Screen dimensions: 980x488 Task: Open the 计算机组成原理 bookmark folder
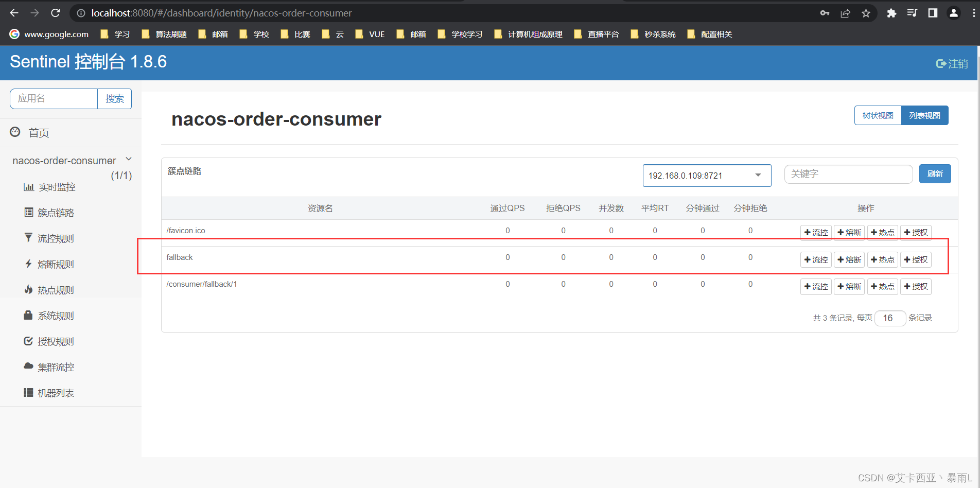(528, 34)
